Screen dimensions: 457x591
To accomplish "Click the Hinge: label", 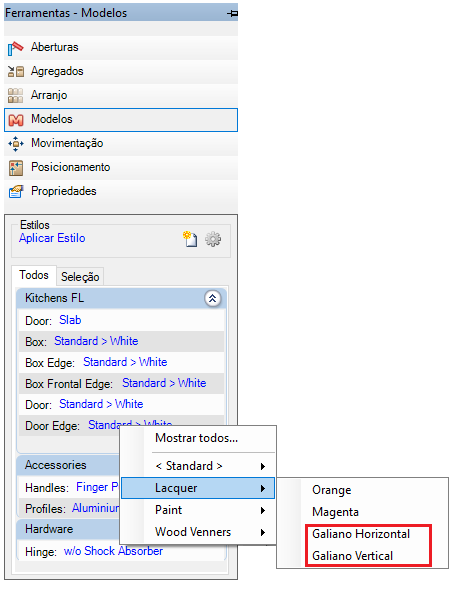I will pyautogui.click(x=41, y=552).
